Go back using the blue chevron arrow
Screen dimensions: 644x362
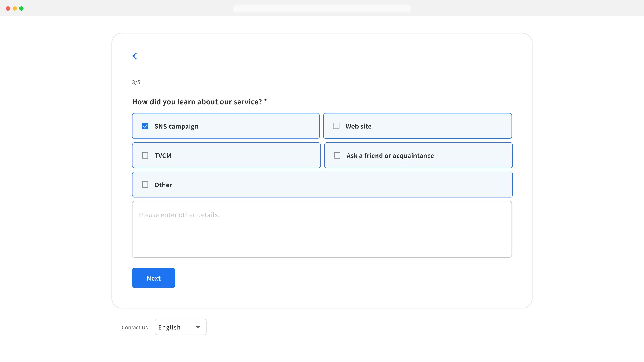(135, 56)
